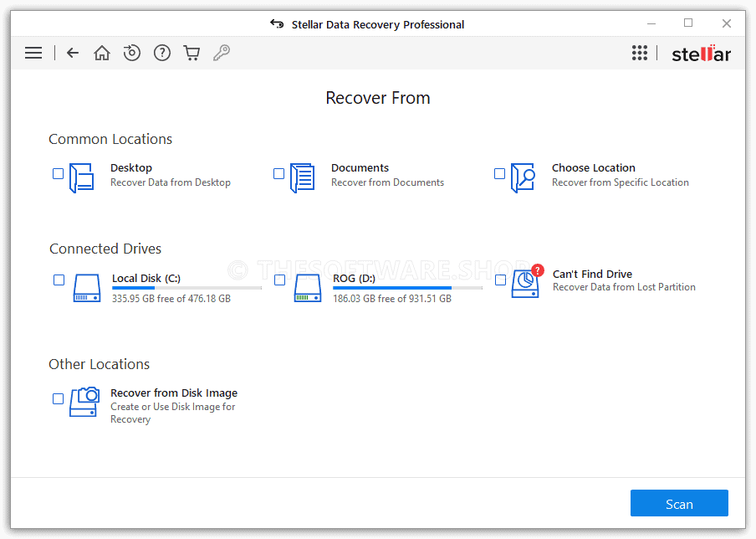Image resolution: width=756 pixels, height=539 pixels.
Task: Open the Help question mark icon
Action: [x=162, y=53]
